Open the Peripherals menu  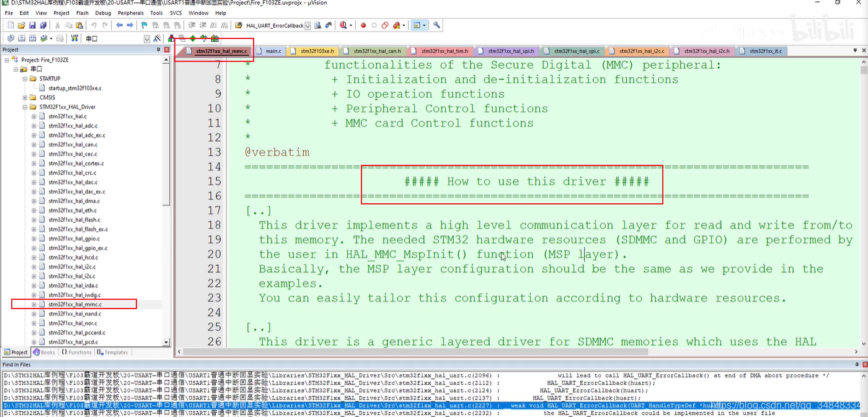(131, 12)
